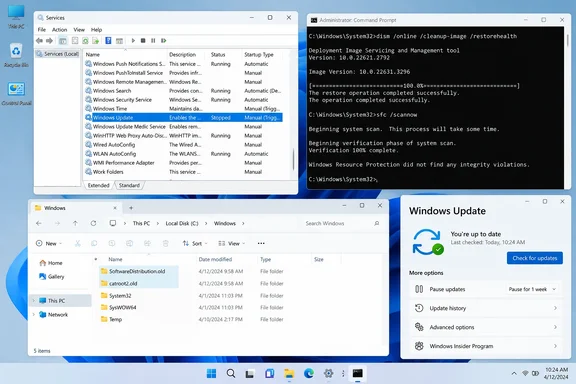Click the Export List icon in Services toolbar
Screen dimensions: 576x384
[96, 40]
